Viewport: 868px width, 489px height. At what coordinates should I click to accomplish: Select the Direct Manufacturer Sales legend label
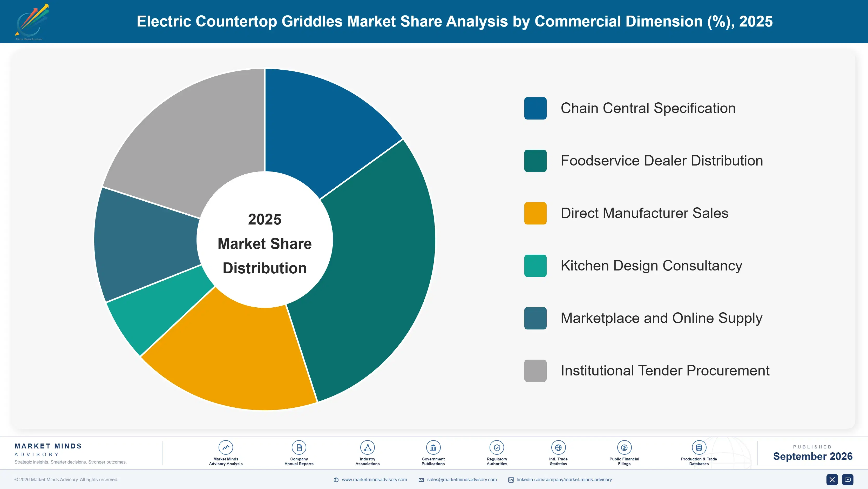tap(644, 213)
